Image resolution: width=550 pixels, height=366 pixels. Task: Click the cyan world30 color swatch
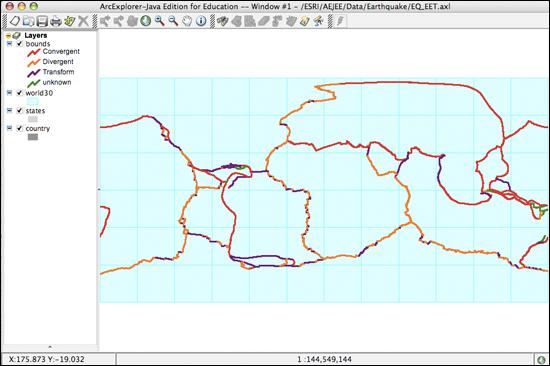point(33,101)
